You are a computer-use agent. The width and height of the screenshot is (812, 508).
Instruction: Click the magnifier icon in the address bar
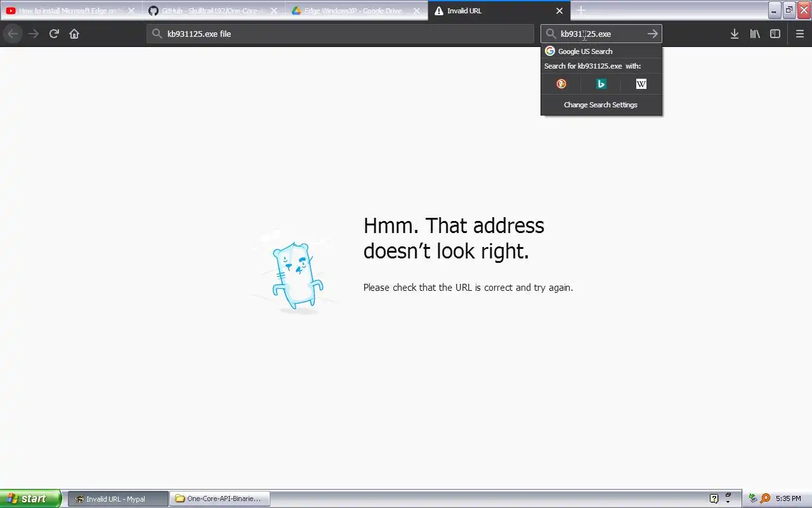pos(157,34)
